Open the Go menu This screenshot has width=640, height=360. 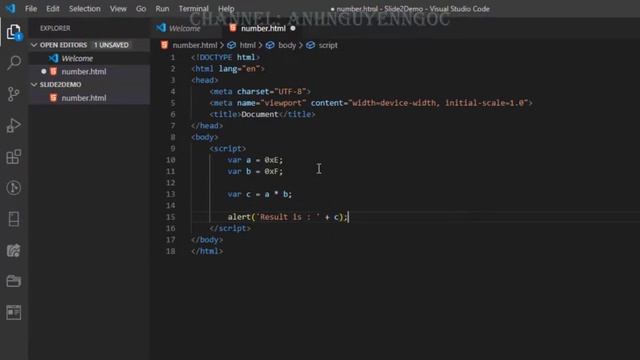[x=141, y=9]
